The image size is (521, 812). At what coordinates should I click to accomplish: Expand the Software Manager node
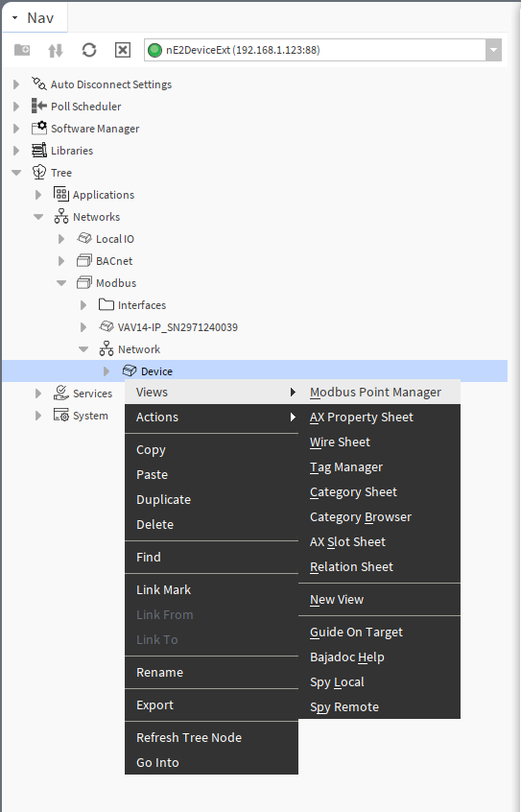click(16, 129)
